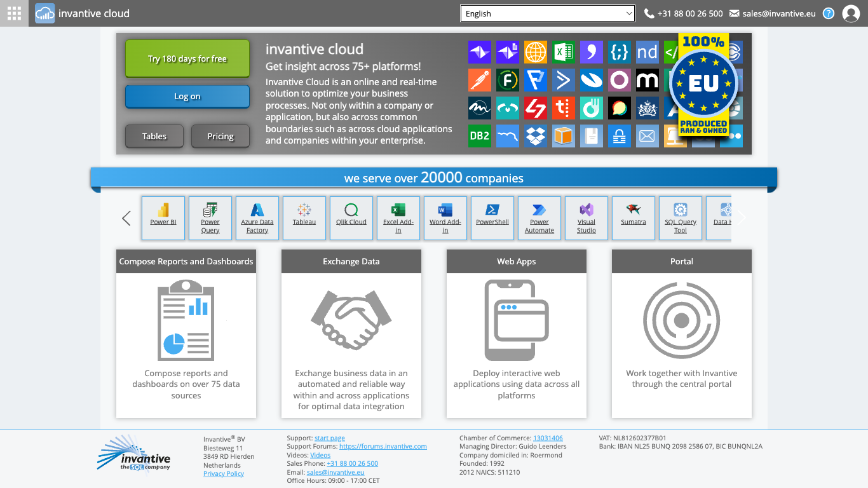This screenshot has width=868, height=488.
Task: Select the dark green circled F icon
Action: (508, 80)
